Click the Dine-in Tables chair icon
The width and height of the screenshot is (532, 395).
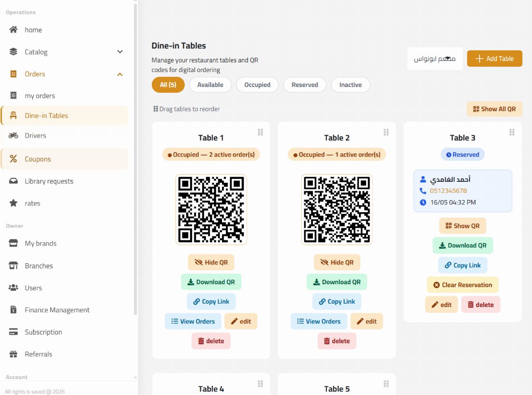tap(13, 115)
